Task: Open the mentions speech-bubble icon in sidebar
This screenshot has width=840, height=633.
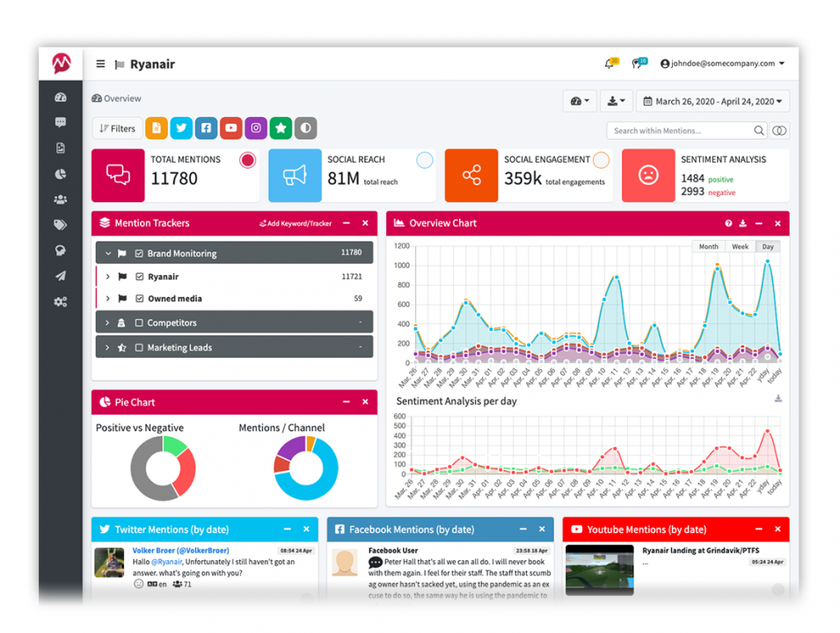Action: pos(61,122)
